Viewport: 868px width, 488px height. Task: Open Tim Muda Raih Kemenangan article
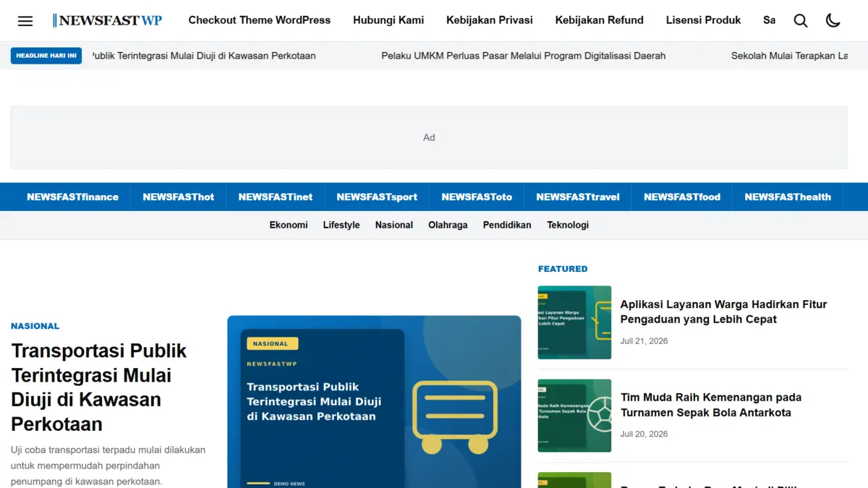(711, 405)
